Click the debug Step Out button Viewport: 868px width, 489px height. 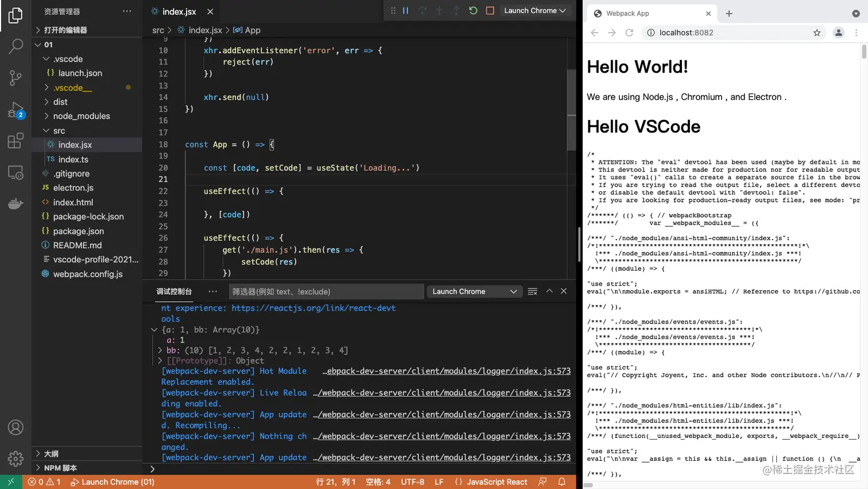click(456, 11)
